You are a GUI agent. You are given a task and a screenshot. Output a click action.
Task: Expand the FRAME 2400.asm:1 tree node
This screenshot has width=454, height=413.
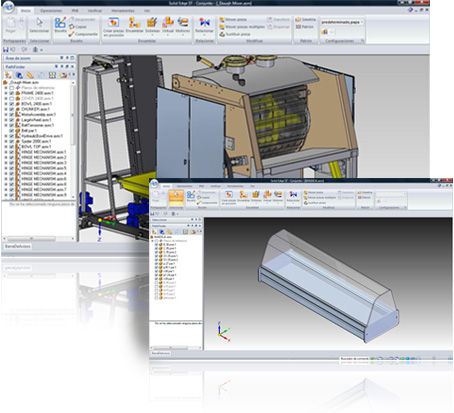(x=6, y=93)
